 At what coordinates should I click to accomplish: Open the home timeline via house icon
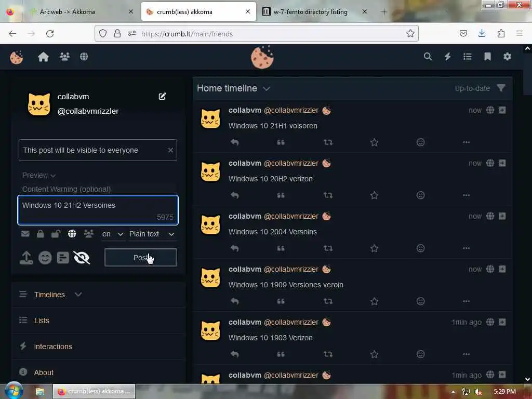44,57
